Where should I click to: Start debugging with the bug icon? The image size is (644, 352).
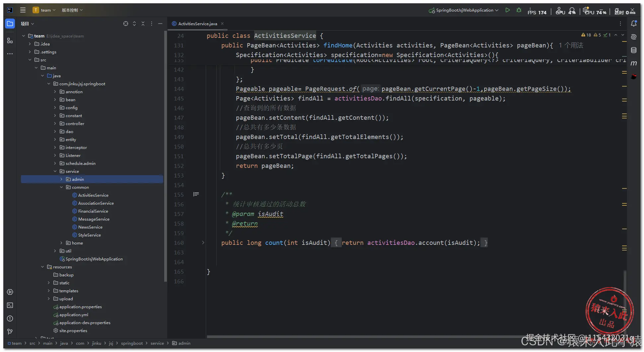(519, 10)
